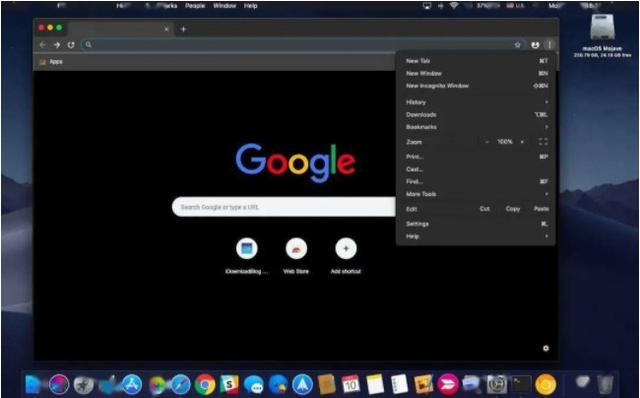The image size is (640, 398).
Task: Open the Apps bookmark bar shortcut
Action: point(51,62)
